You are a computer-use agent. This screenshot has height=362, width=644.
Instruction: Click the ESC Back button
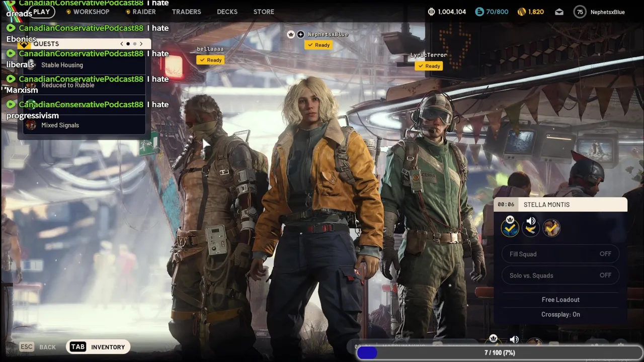coord(38,347)
